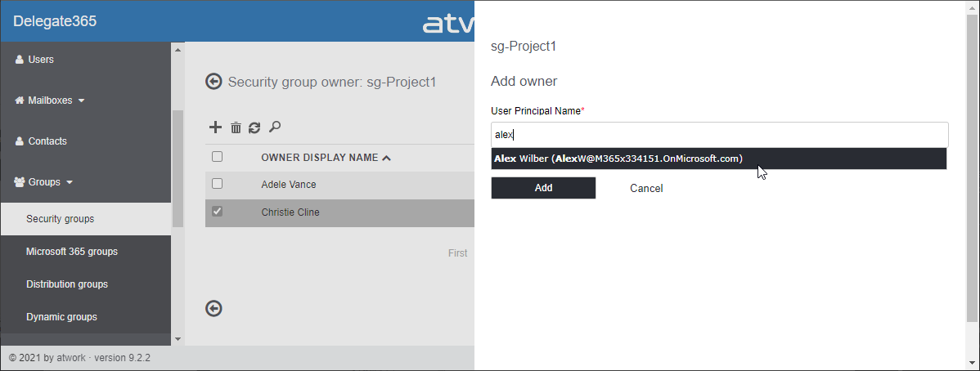The width and height of the screenshot is (980, 371).
Task: Click back arrow beside Security group owner title
Action: [x=214, y=82]
